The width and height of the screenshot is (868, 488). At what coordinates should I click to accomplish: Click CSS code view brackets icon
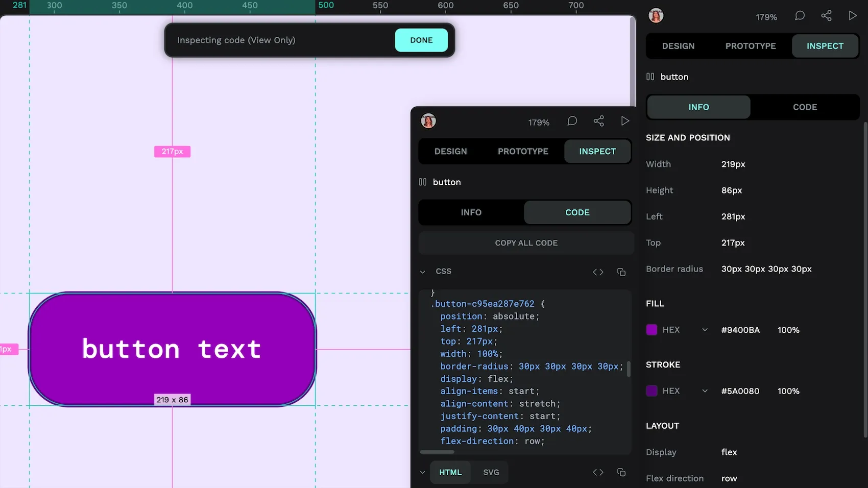pyautogui.click(x=598, y=272)
